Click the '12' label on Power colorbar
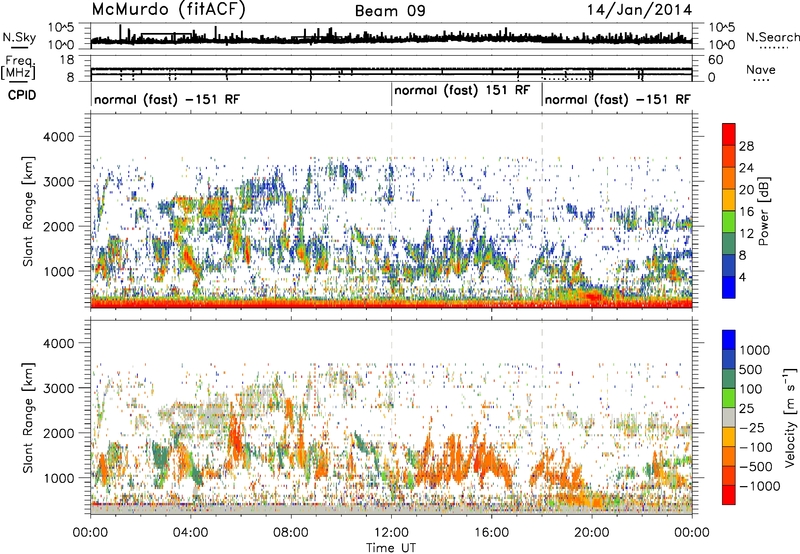 pyautogui.click(x=746, y=234)
